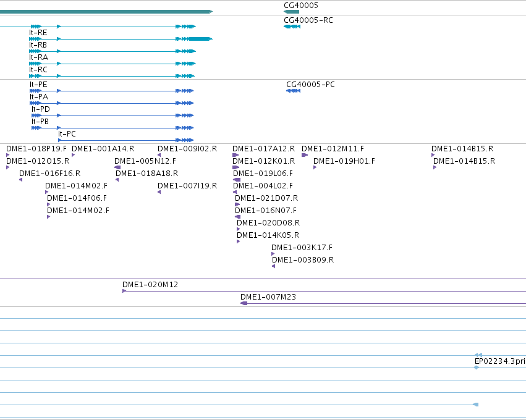
Task: Click the EP02234.3pri label
Action: (x=500, y=362)
